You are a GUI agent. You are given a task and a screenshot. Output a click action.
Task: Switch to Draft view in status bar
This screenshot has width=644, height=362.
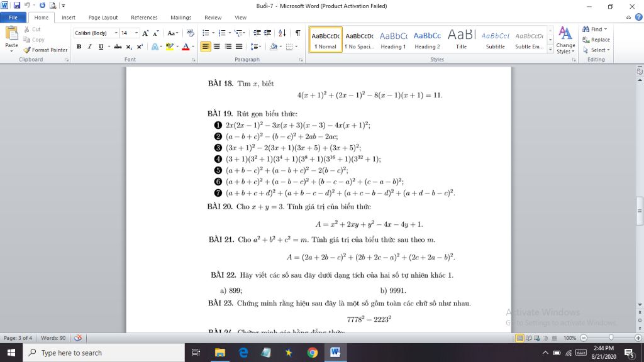coord(555,338)
